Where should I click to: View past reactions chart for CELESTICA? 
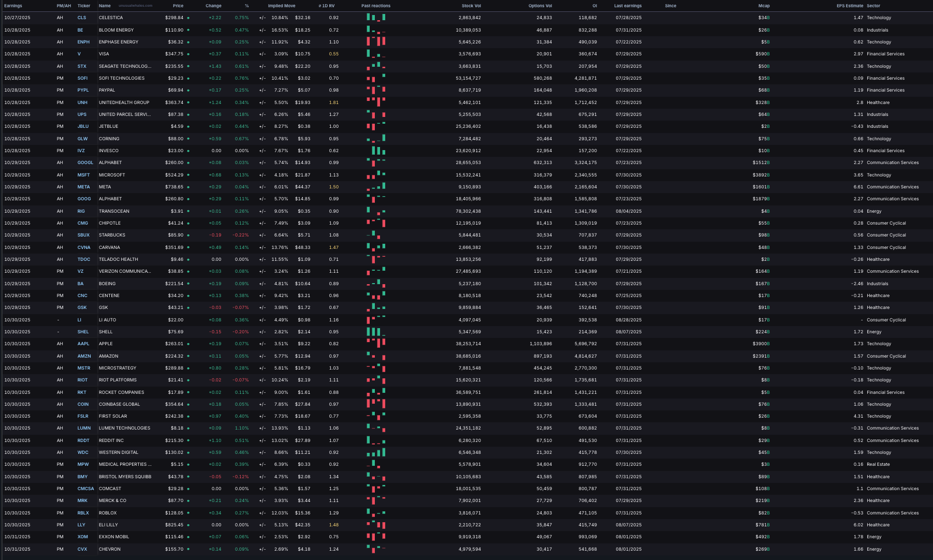point(376,18)
